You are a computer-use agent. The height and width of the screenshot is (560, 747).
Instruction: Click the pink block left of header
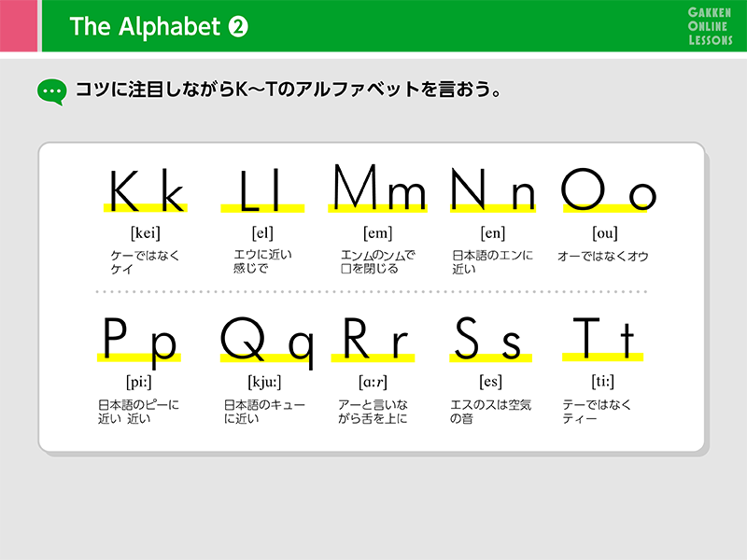tap(18, 26)
